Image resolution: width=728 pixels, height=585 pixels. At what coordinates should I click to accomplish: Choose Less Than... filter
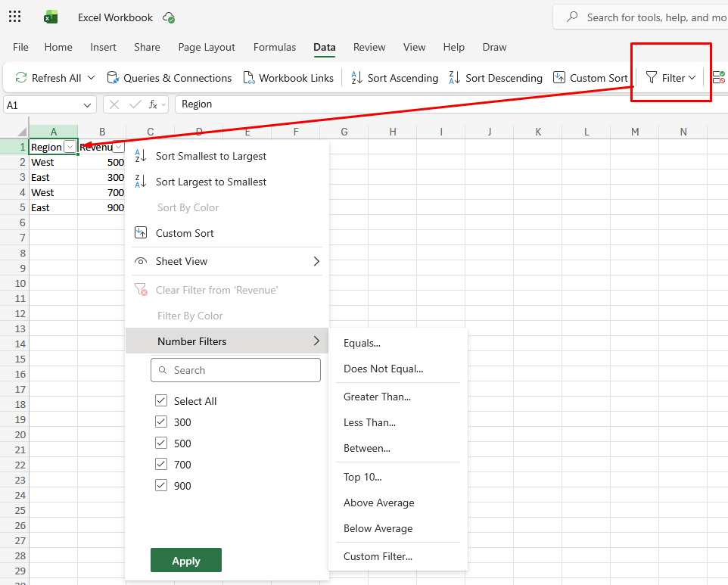point(398,422)
